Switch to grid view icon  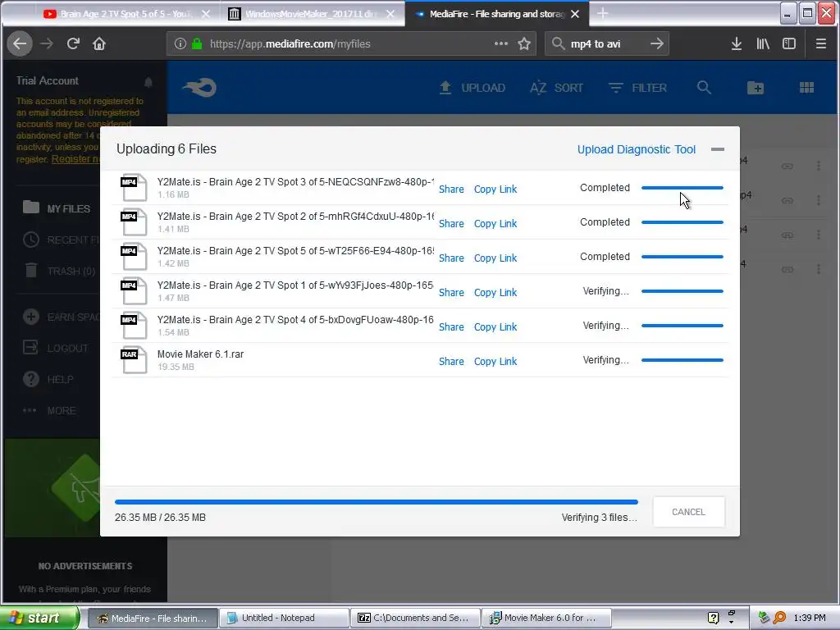(806, 87)
